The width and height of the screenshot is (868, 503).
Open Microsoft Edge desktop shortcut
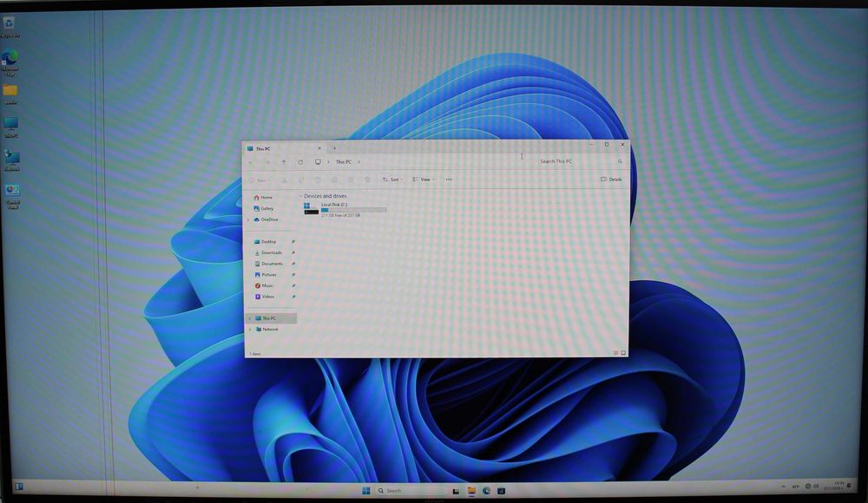coord(10,62)
